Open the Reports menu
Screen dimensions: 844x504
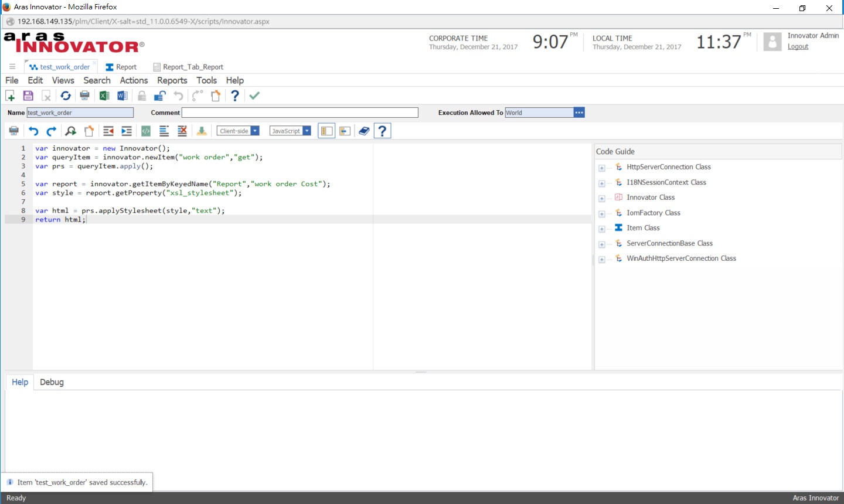(x=172, y=80)
